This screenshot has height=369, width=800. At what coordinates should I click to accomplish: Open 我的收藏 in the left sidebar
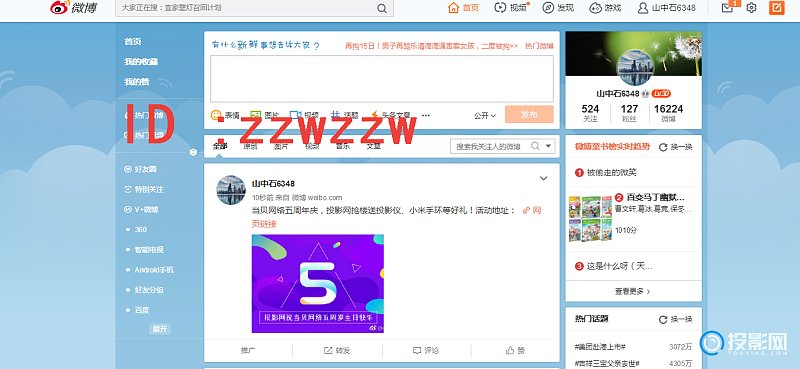click(x=141, y=62)
